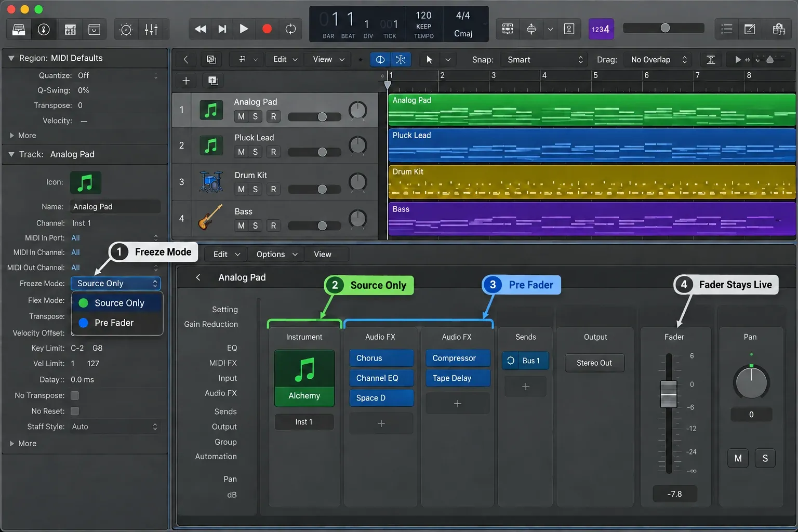This screenshot has width=798, height=532.
Task: Toggle Cycle mode in the transport
Action: click(291, 29)
